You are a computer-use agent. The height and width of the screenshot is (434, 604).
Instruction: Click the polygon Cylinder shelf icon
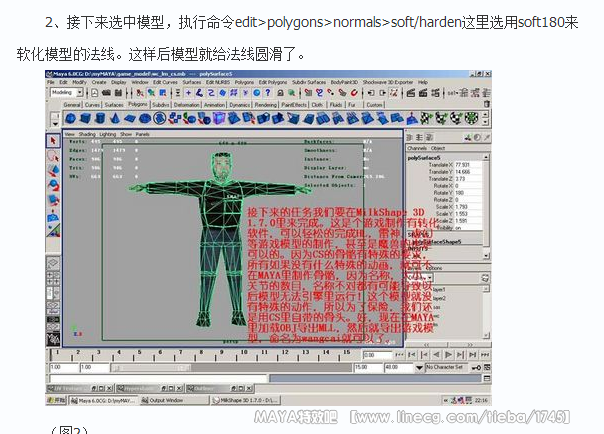100,118
